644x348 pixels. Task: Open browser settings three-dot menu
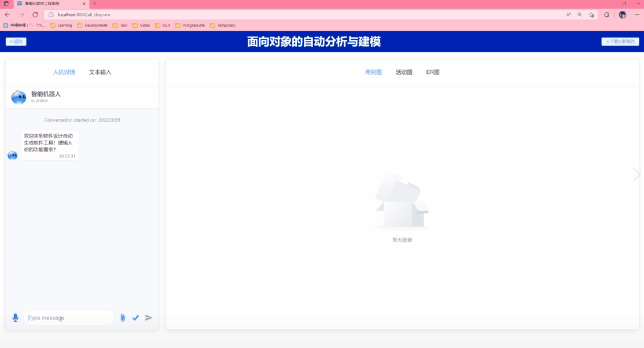(x=636, y=14)
